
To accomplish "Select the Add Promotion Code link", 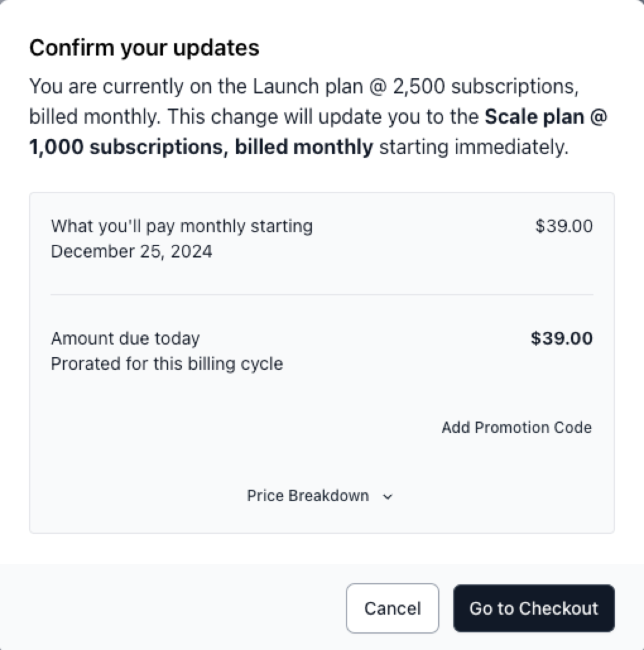I will [516, 427].
